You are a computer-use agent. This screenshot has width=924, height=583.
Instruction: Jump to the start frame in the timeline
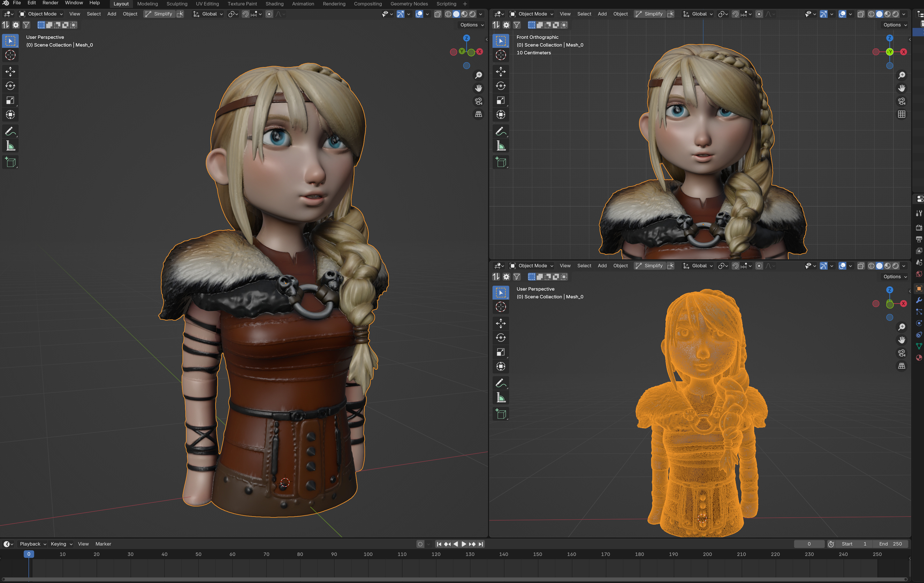439,544
